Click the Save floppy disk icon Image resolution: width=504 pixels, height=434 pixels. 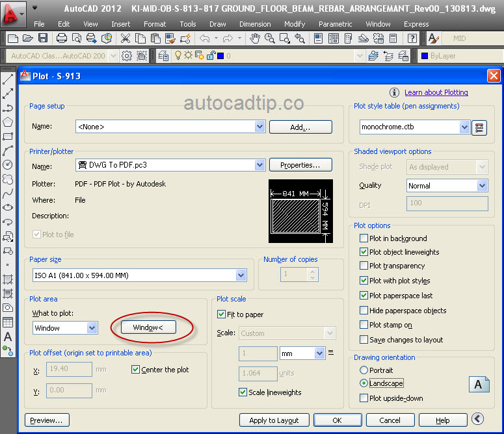43,38
